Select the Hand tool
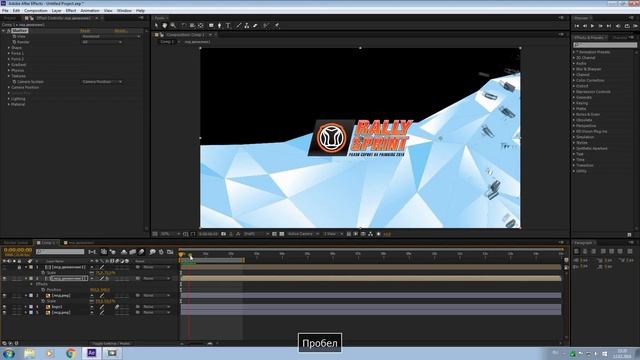Screen dimensions: 640x360 (164, 25)
